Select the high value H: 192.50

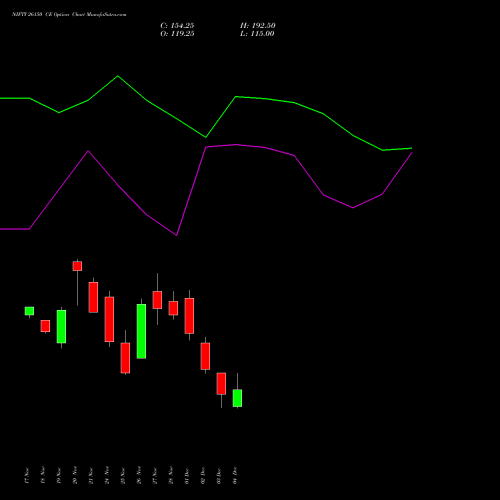pos(257,26)
